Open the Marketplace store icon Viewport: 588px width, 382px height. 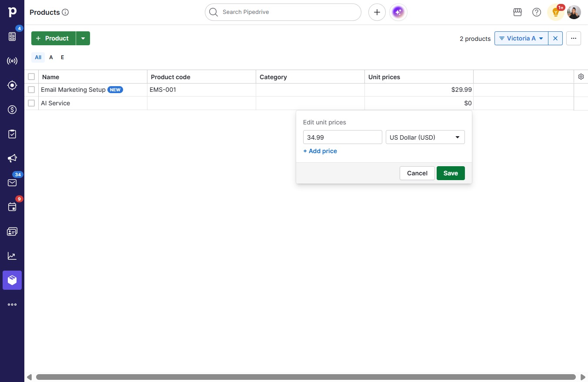pyautogui.click(x=518, y=12)
